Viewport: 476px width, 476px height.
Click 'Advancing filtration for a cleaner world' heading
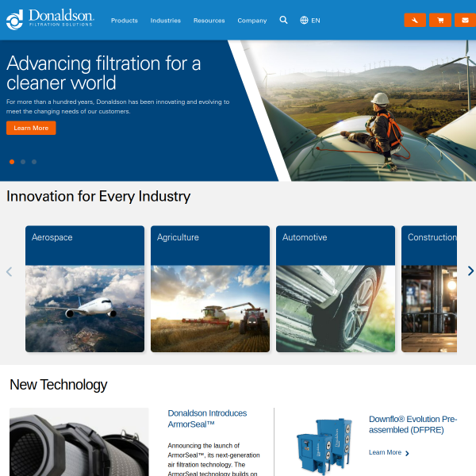tap(103, 73)
